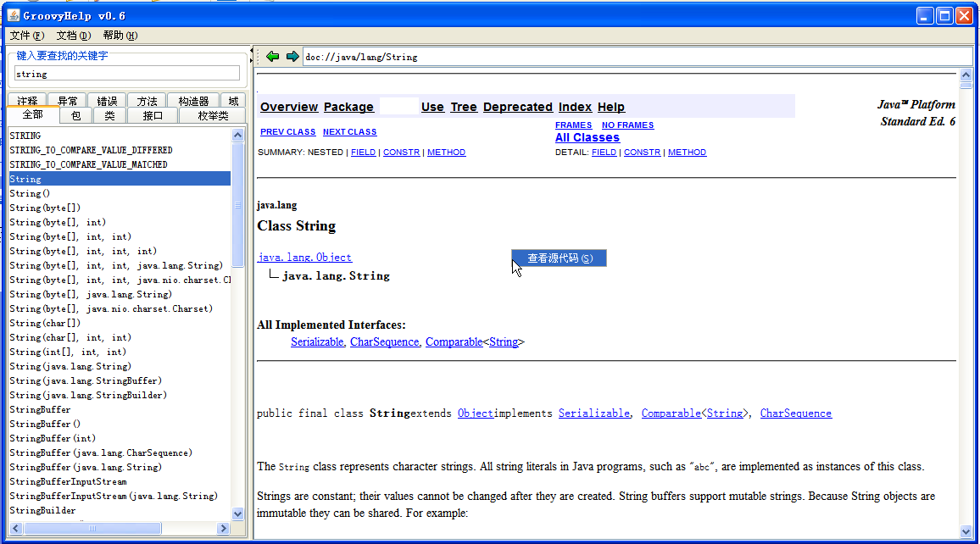Select String(java.lang.StringBuilder) in the list
Screen dimensions: 980x544
point(120,395)
